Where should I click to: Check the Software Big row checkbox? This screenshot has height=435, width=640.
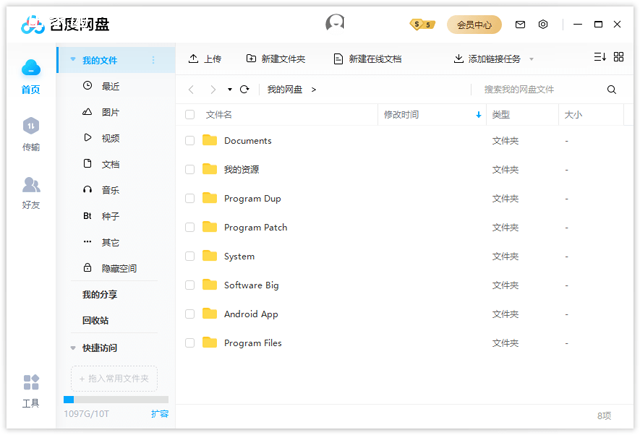(x=190, y=285)
